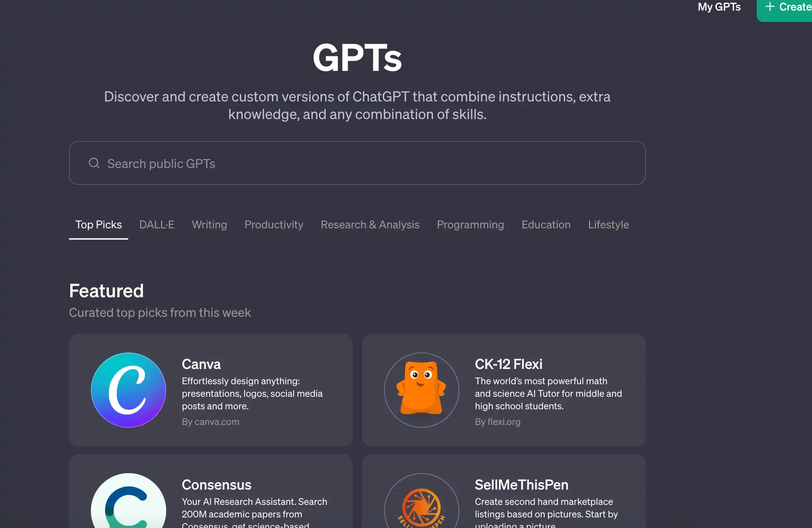Click the Canva GPT icon
Image resolution: width=812 pixels, height=528 pixels.
point(129,390)
